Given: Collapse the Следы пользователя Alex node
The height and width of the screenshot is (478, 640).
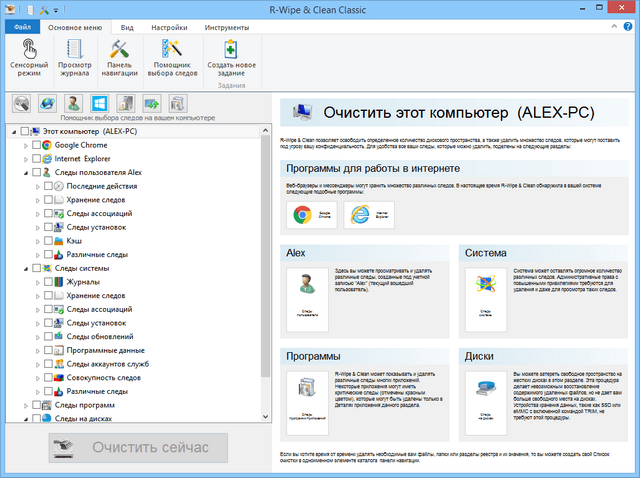Looking at the screenshot, I should (25, 173).
